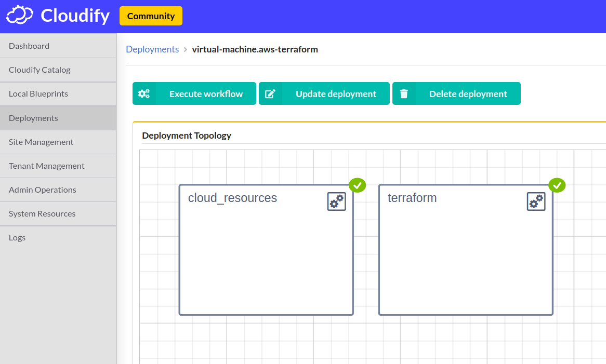This screenshot has height=364, width=606.
Task: Click the gears icon on terraform node
Action: coord(536,201)
